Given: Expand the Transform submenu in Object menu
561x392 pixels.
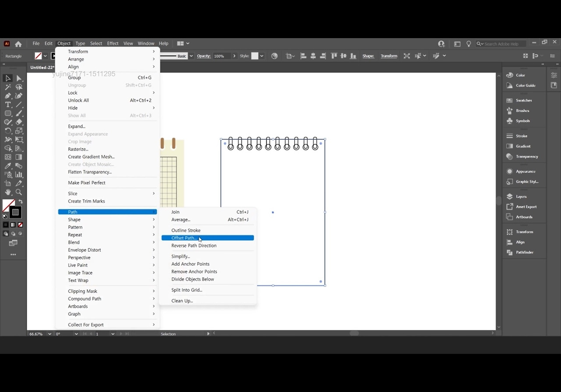Looking at the screenshot, I should [107, 52].
